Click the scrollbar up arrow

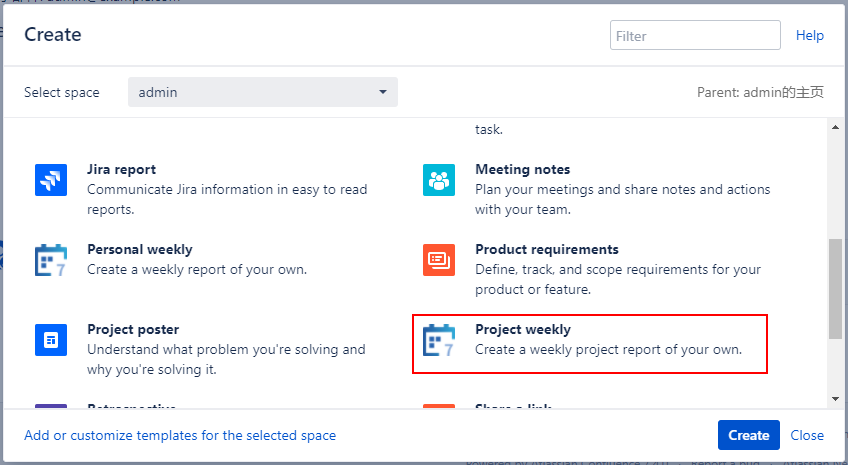[x=836, y=127]
